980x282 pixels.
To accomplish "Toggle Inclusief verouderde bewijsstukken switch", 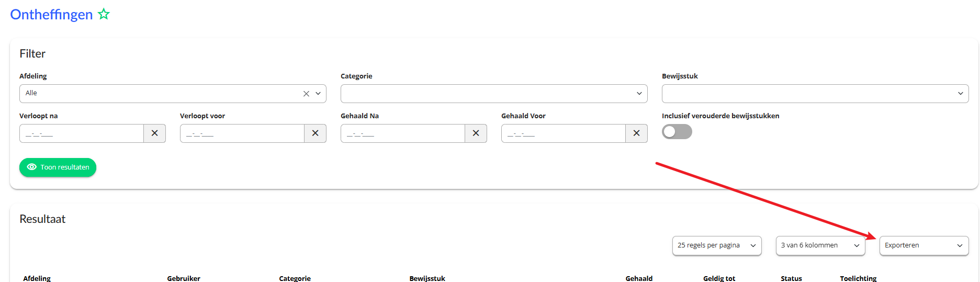I will 677,132.
